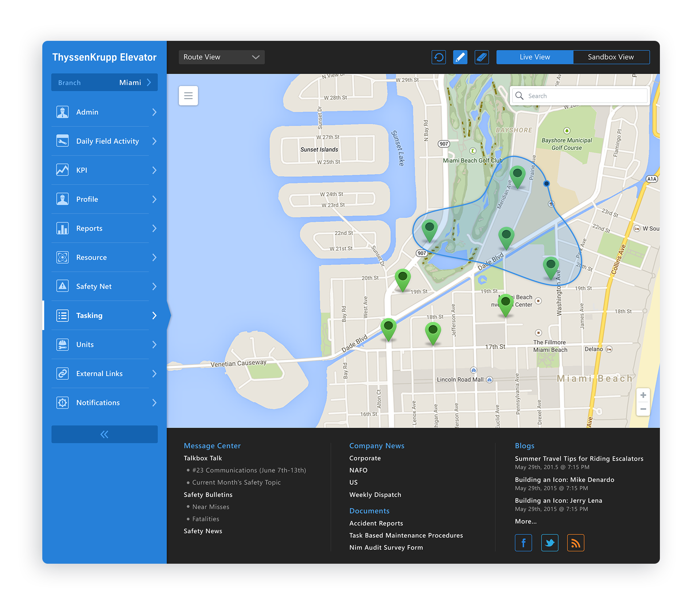
Task: Open the Notifications menu item
Action: tap(105, 403)
